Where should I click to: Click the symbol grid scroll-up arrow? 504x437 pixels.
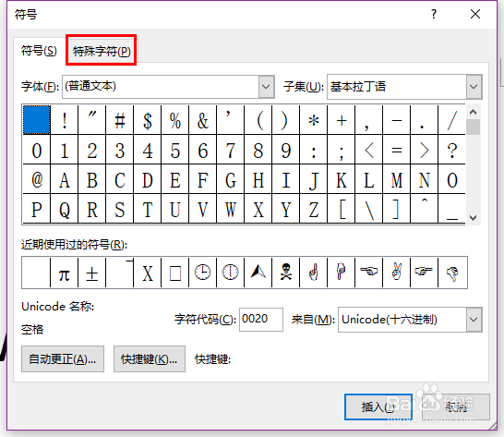473,112
